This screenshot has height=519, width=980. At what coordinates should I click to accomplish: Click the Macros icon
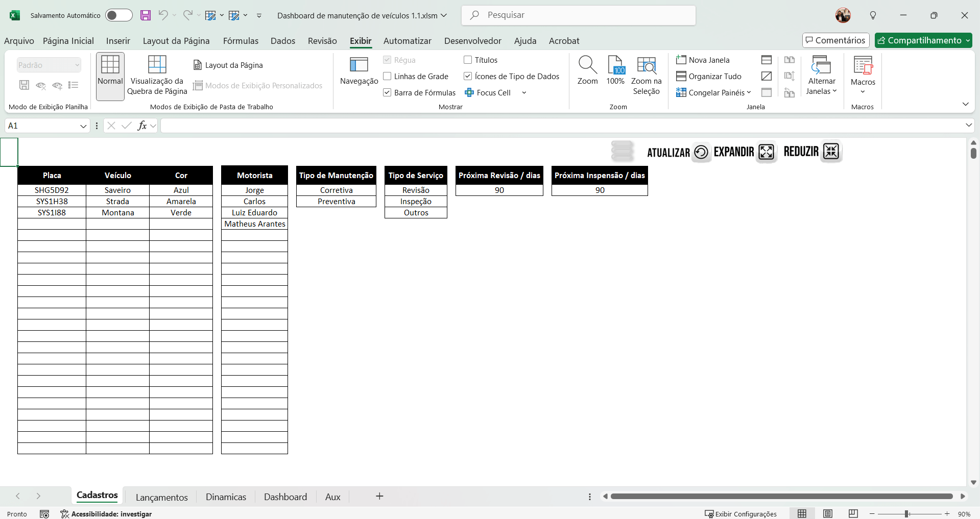(x=863, y=66)
